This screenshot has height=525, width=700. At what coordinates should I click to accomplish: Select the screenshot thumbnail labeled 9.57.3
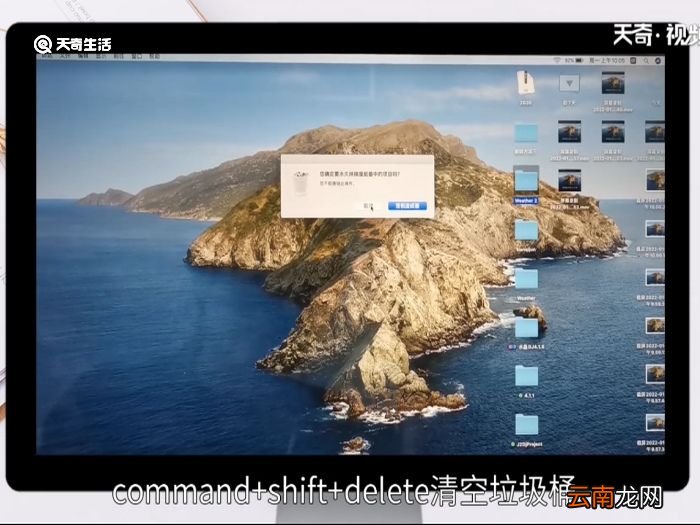click(x=655, y=422)
